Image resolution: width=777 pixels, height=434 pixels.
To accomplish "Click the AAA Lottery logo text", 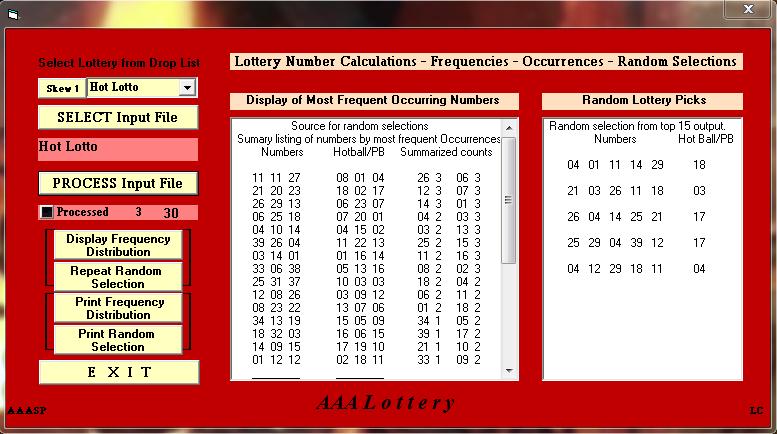I will 386,403.
